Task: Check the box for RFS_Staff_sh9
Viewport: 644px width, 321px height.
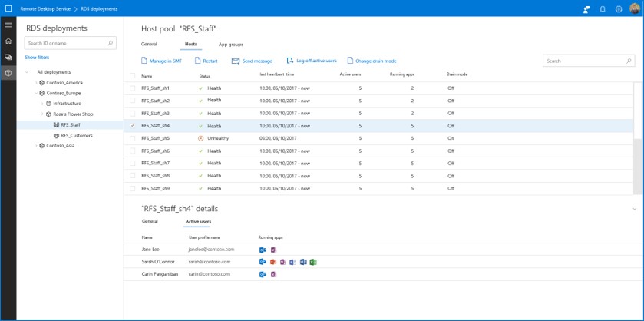Action: [132, 188]
